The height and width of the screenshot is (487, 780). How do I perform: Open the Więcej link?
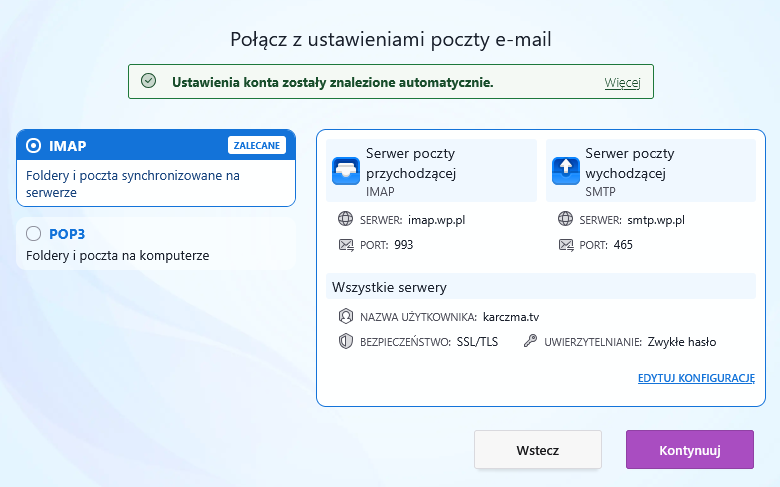click(x=622, y=83)
